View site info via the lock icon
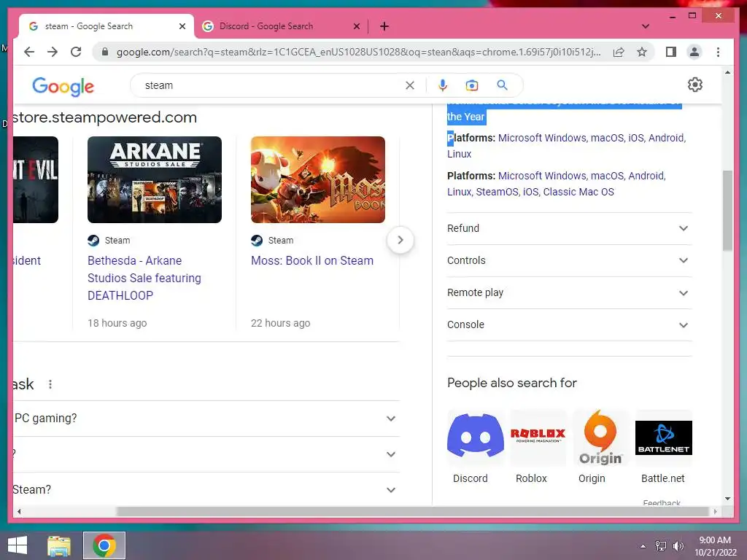 coord(105,52)
